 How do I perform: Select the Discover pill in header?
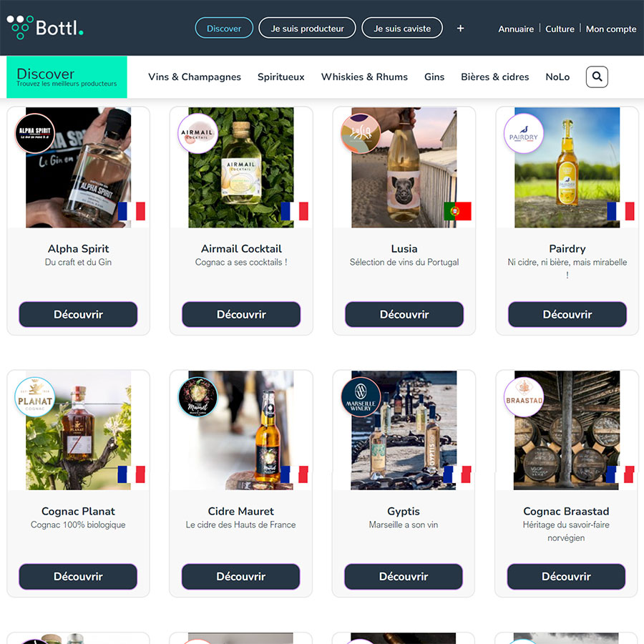224,28
